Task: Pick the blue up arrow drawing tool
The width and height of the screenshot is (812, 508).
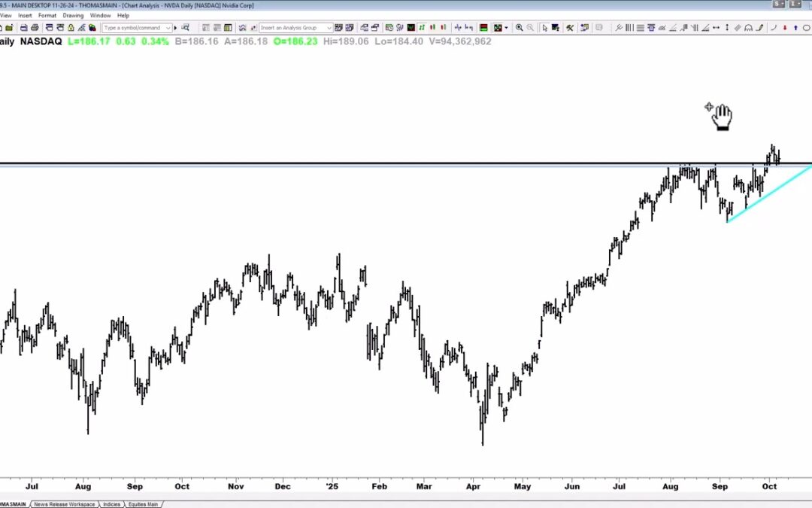Action: [795, 28]
